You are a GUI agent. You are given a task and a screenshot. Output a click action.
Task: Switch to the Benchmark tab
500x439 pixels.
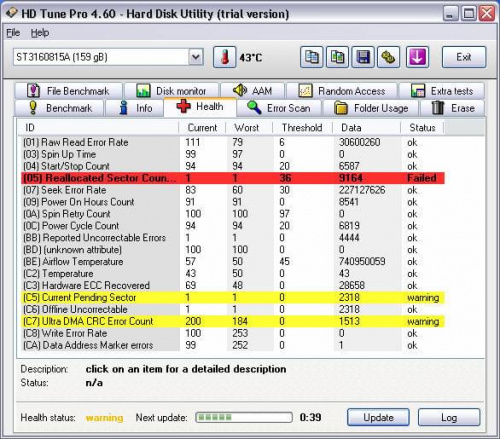59,108
